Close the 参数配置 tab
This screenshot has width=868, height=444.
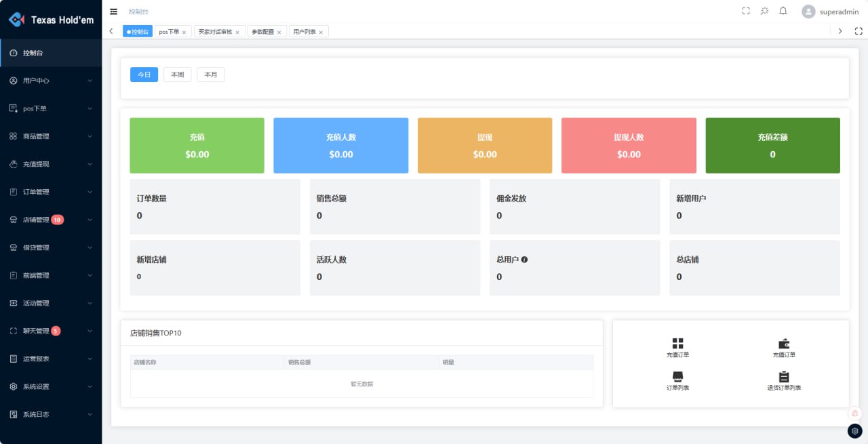(279, 33)
